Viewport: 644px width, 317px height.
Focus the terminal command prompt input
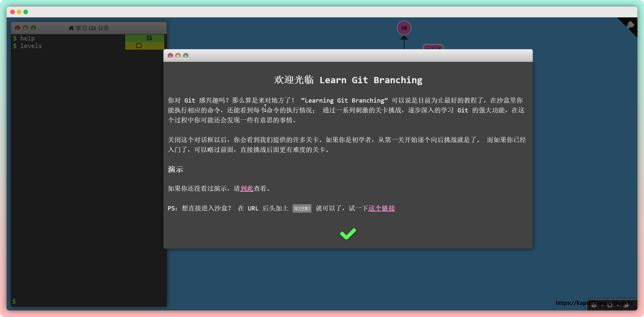pyautogui.click(x=89, y=301)
